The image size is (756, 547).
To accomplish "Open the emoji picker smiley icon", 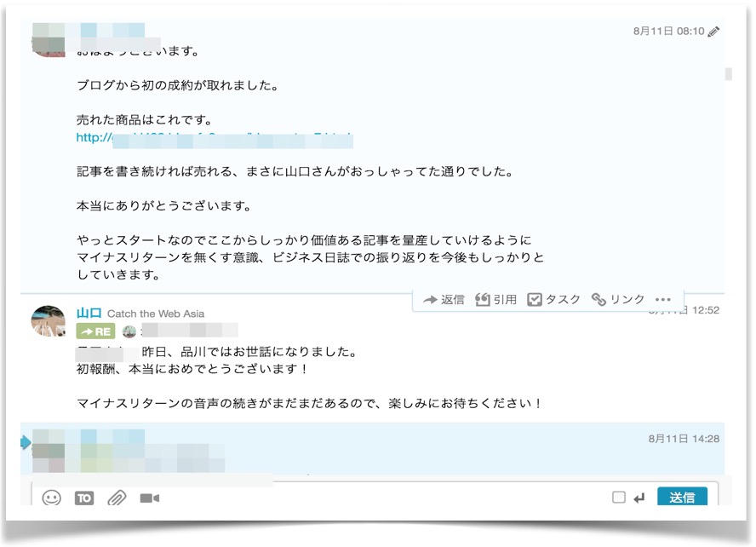I will pos(52,498).
